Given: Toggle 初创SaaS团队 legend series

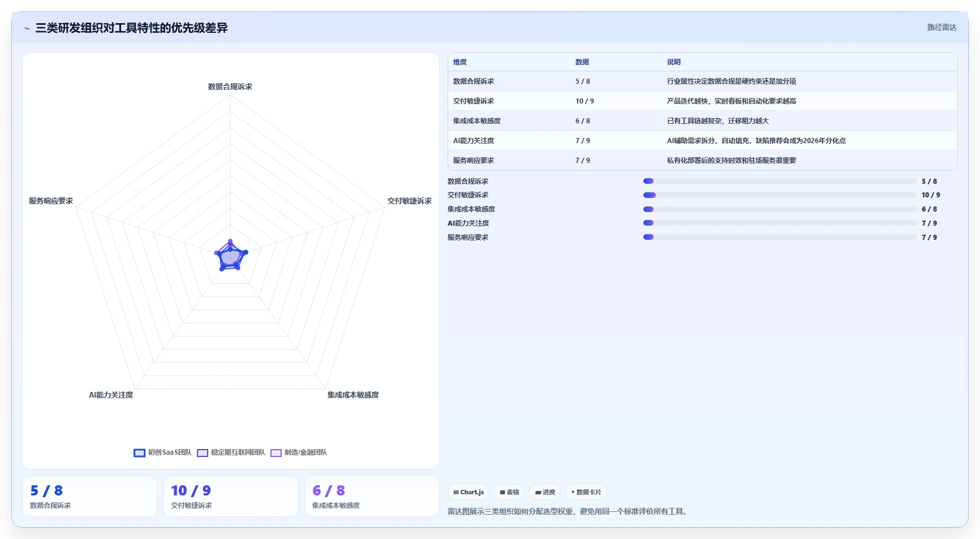Looking at the screenshot, I should pos(162,452).
